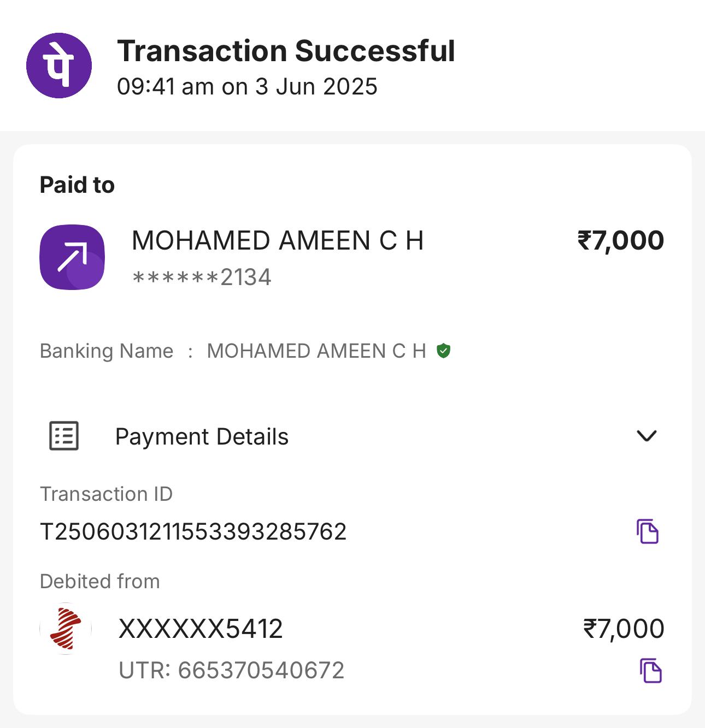This screenshot has height=728, width=705.
Task: Click the Banking Name value text
Action: point(316,351)
